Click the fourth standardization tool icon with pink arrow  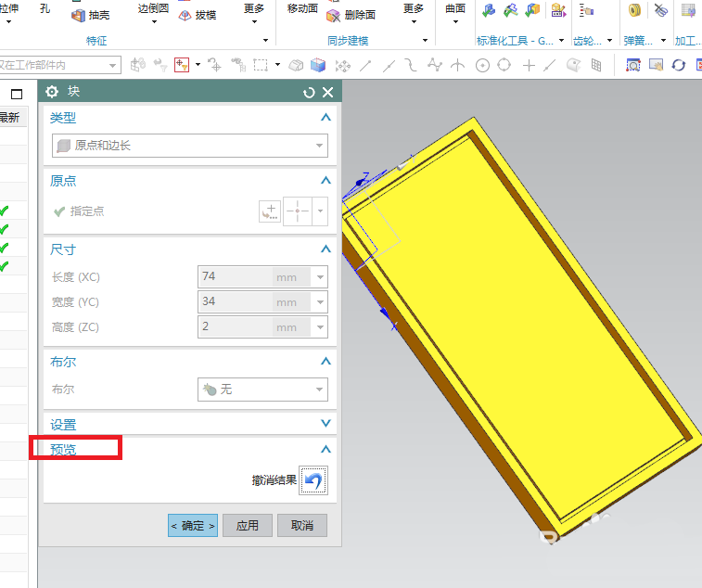558,10
